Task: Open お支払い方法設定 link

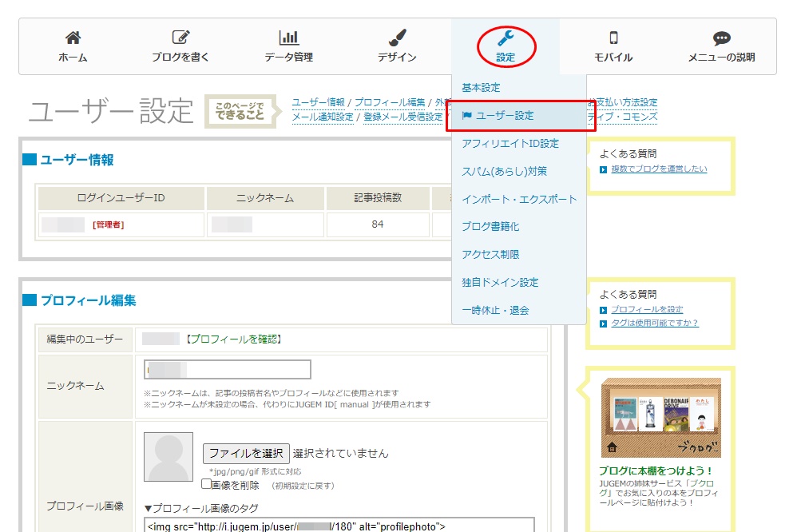Action: click(x=623, y=102)
